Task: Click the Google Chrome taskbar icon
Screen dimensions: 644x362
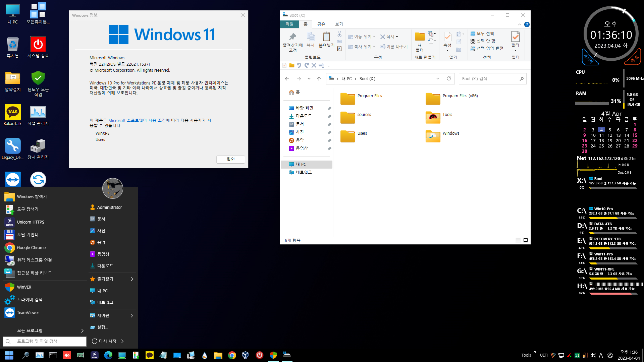Action: click(x=232, y=355)
